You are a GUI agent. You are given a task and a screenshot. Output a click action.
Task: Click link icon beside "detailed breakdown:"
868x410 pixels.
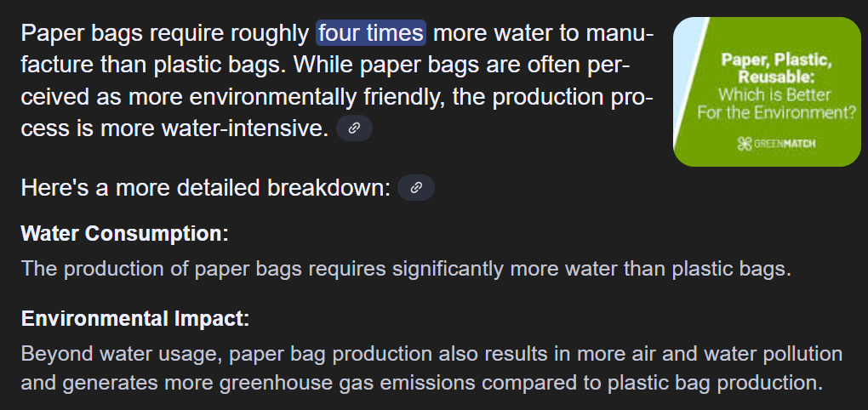(x=416, y=188)
